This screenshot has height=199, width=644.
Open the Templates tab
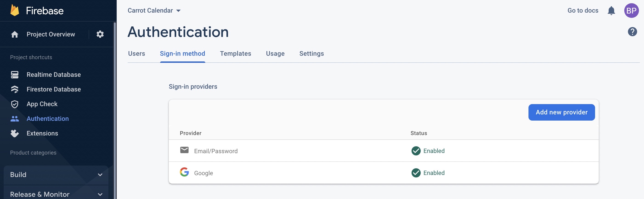pyautogui.click(x=235, y=53)
